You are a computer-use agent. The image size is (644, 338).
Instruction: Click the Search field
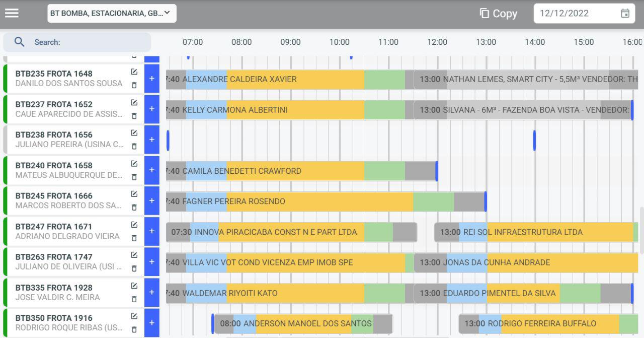click(x=77, y=42)
